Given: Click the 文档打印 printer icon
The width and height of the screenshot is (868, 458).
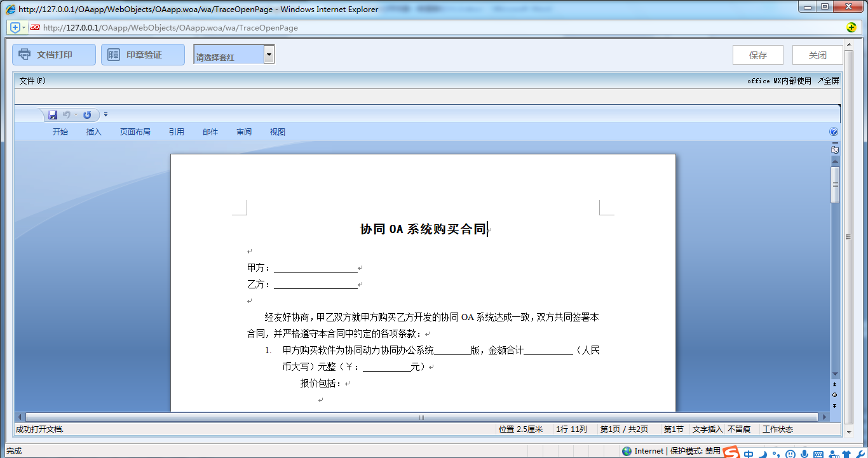Looking at the screenshot, I should point(25,54).
